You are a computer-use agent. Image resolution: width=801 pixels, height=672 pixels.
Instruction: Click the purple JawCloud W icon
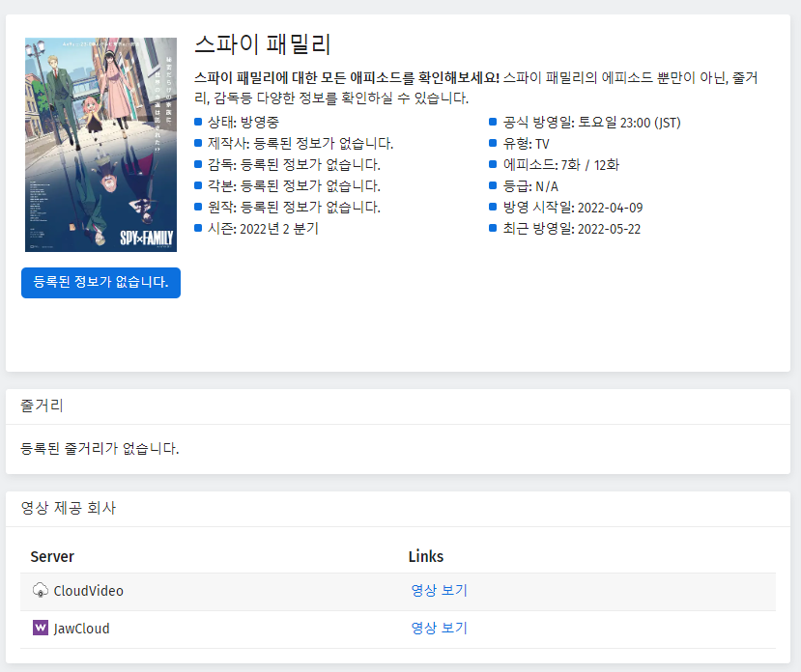pyautogui.click(x=41, y=628)
